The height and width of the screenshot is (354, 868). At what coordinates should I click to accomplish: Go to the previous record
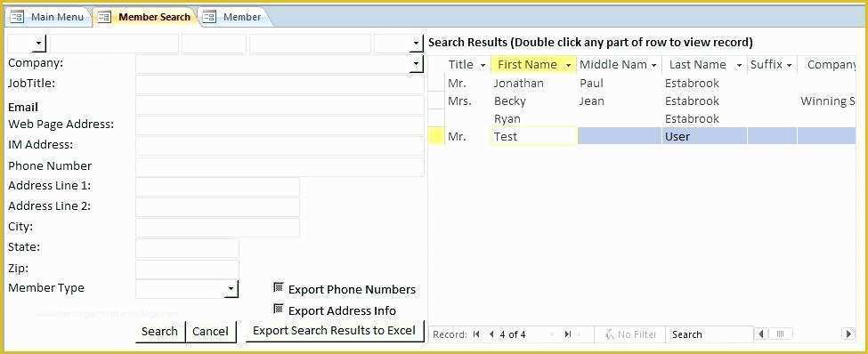[x=491, y=334]
